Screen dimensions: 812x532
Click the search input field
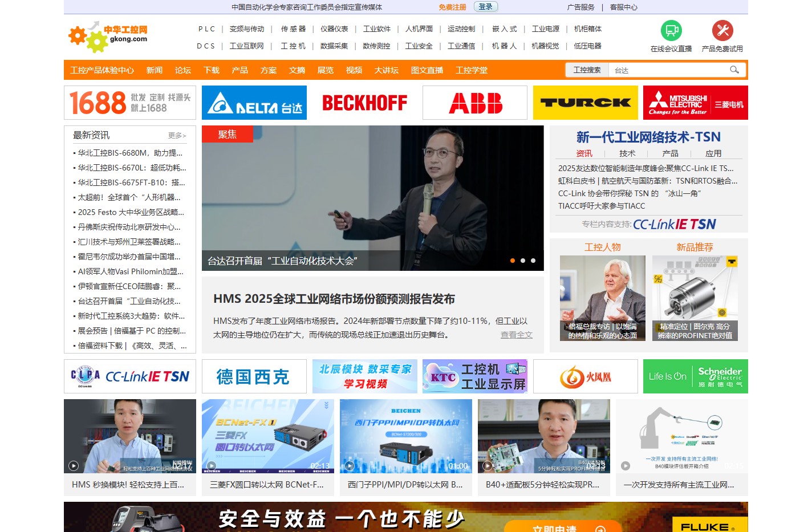point(668,70)
